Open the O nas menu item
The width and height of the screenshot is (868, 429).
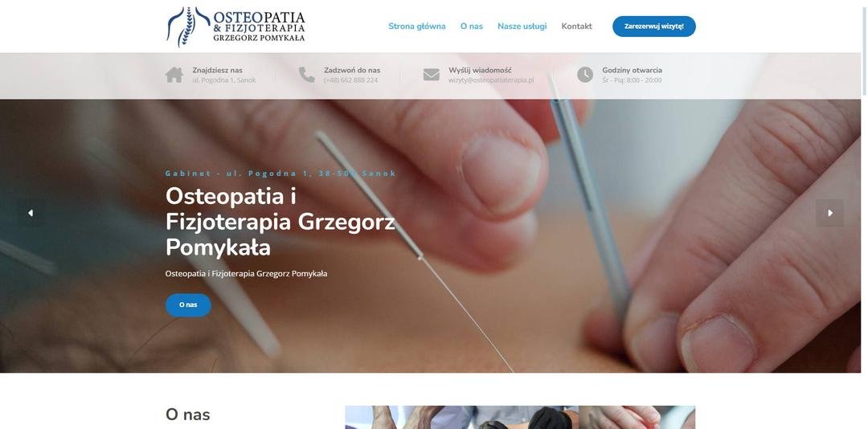(x=472, y=26)
